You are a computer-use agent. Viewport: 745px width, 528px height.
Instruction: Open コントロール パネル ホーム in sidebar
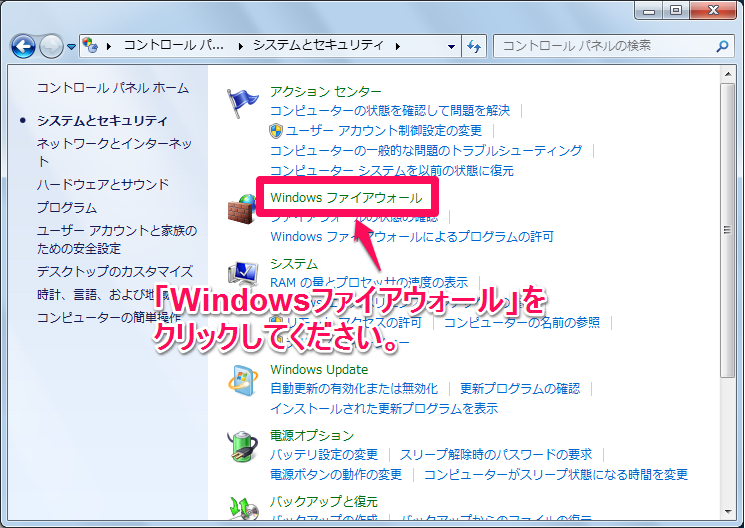pos(113,88)
